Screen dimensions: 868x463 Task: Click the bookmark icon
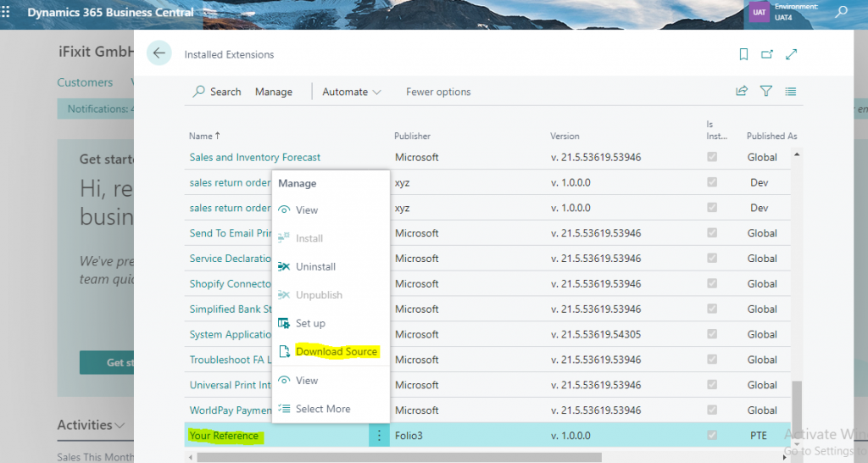(x=743, y=54)
